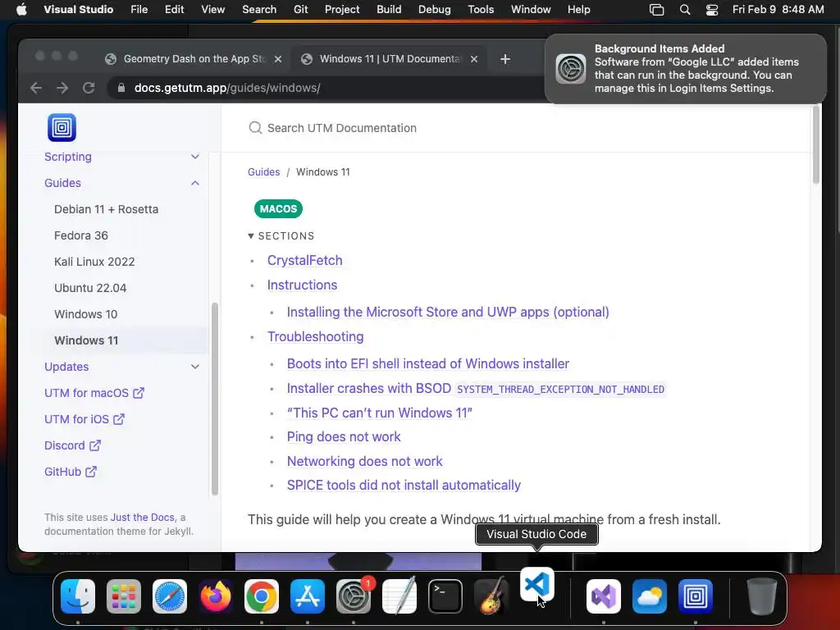The image size is (840, 630).
Task: Expand the Updates sidebar section
Action: point(195,367)
